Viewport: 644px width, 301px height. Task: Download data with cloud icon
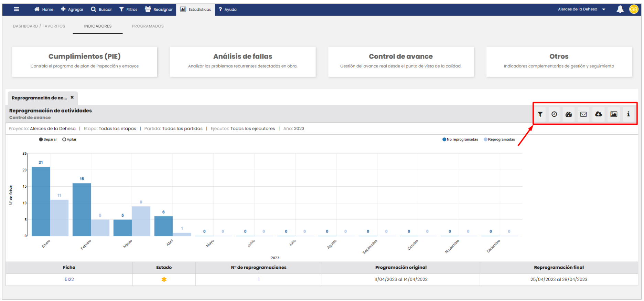click(599, 114)
